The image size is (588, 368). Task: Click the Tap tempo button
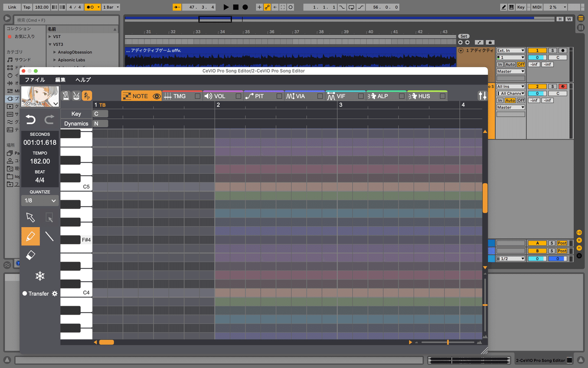[x=26, y=7]
